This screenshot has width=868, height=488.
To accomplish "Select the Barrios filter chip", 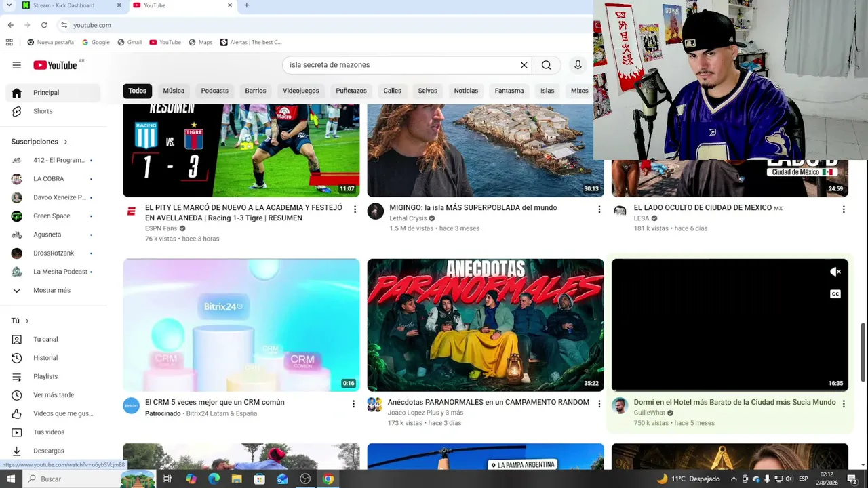I will 256,91.
